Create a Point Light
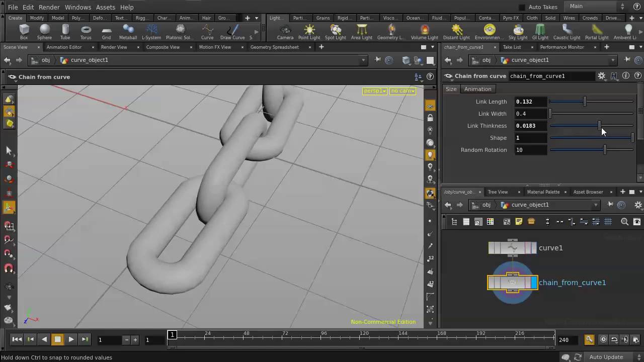The height and width of the screenshot is (362, 644). (309, 32)
